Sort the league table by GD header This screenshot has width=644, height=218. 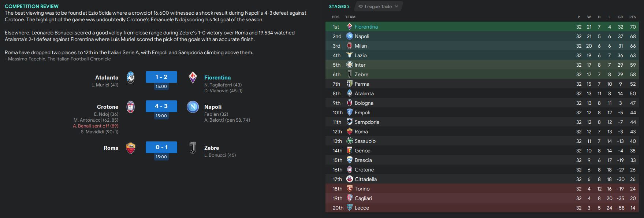(x=620, y=17)
